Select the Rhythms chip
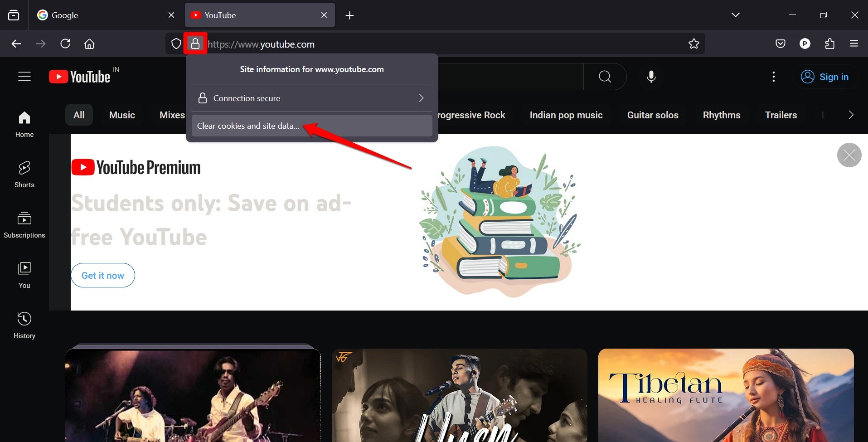Image resolution: width=868 pixels, height=442 pixels. pos(722,115)
